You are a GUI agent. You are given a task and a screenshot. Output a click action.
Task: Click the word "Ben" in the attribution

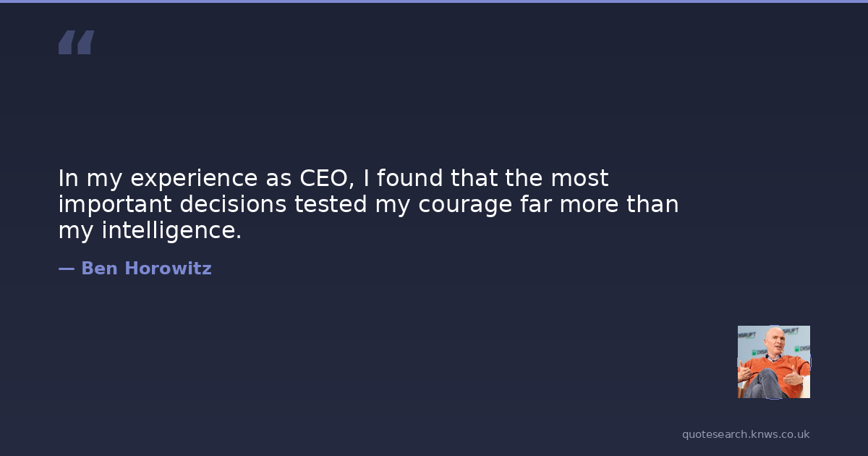99,269
